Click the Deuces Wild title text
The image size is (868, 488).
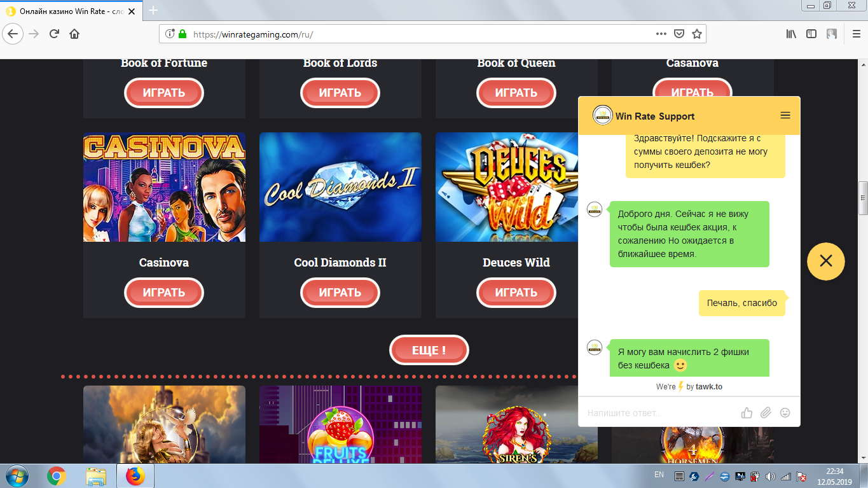coord(516,263)
